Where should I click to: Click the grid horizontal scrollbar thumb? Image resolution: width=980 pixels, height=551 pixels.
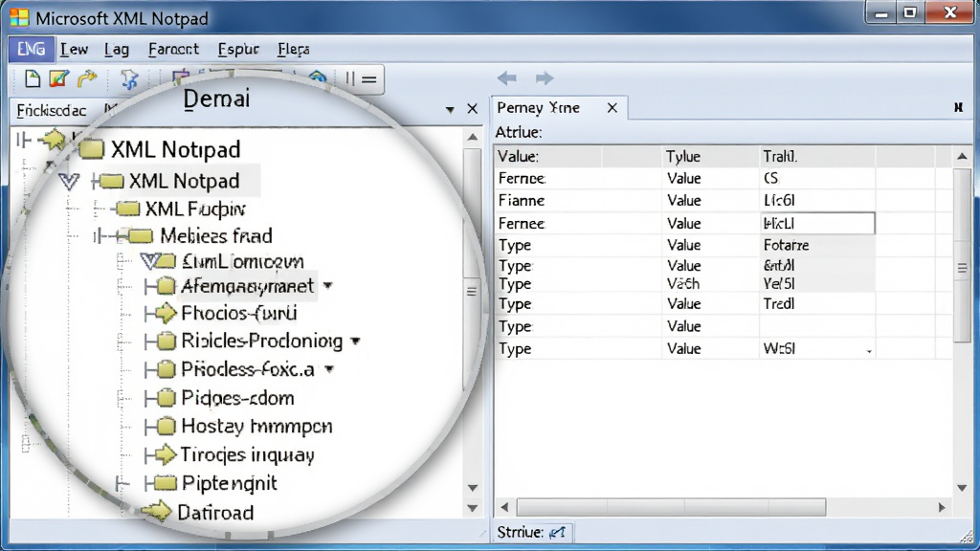[x=671, y=507]
